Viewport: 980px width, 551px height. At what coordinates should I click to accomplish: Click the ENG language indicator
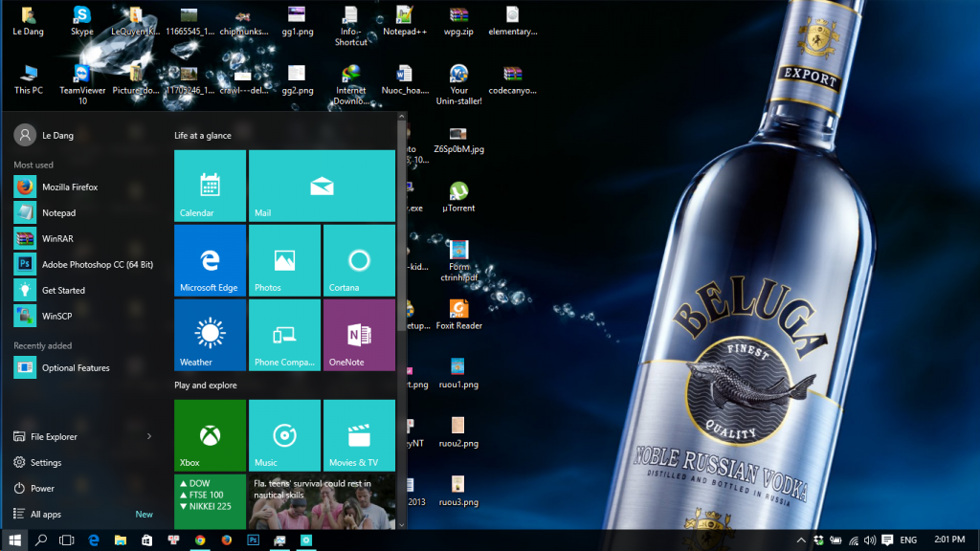(908, 540)
